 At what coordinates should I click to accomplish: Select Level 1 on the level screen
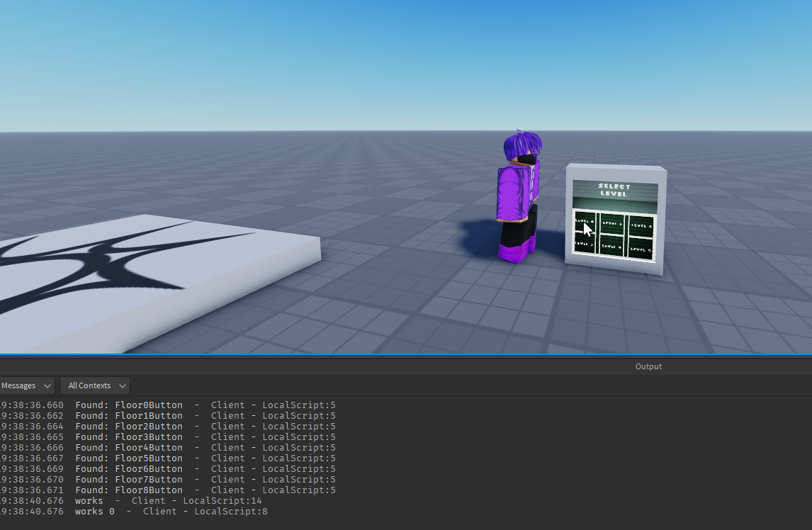pyautogui.click(x=611, y=224)
